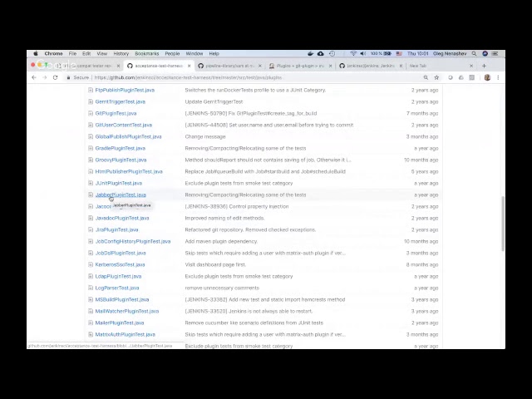Open the Help menu
Image resolution: width=532 pixels, height=399 pixels.
pos(214,53)
